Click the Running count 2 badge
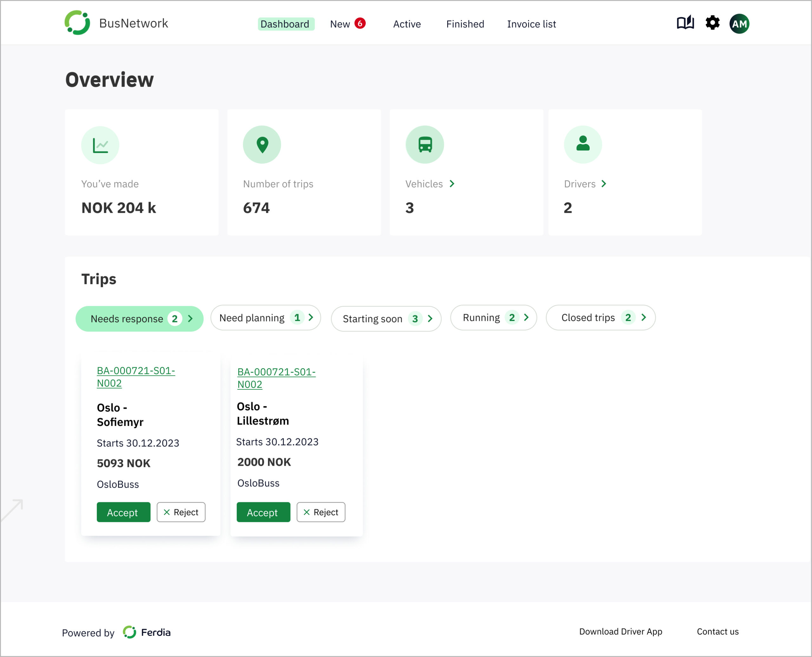Image resolution: width=812 pixels, height=657 pixels. [512, 317]
